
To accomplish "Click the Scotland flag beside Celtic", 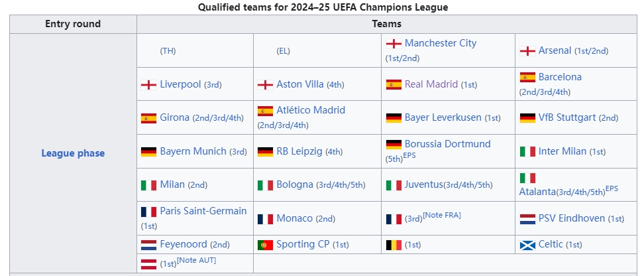I will (x=527, y=245).
